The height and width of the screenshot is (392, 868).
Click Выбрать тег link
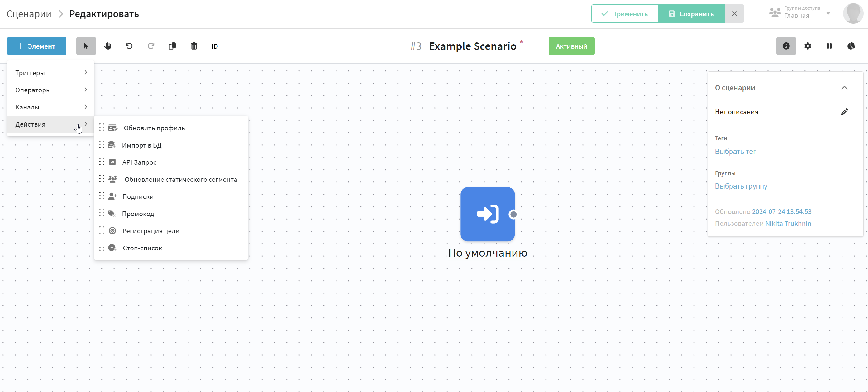(x=735, y=151)
